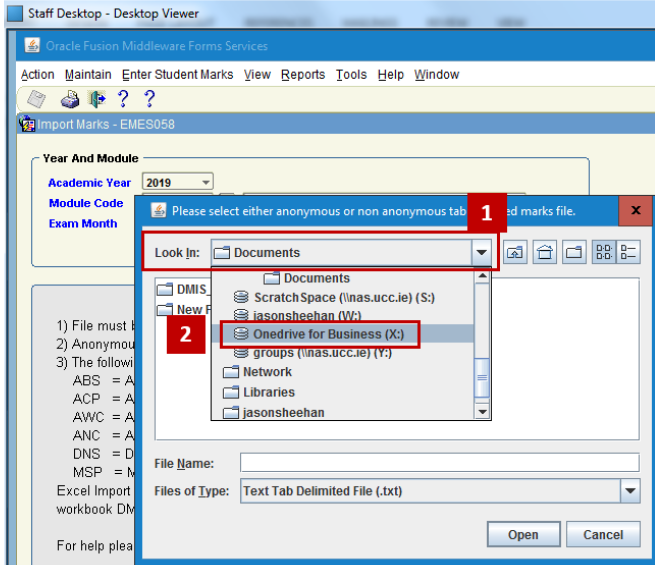This screenshot has height=569, width=658.
Task: Click the File Name input field
Action: 439,463
